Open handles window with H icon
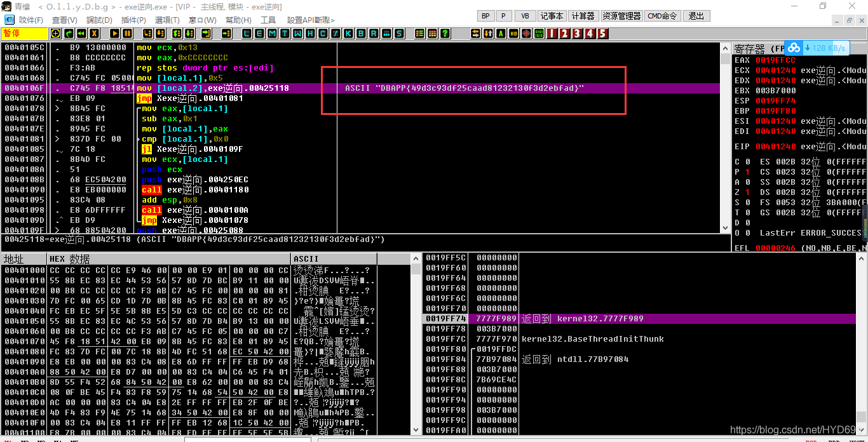 [310, 33]
